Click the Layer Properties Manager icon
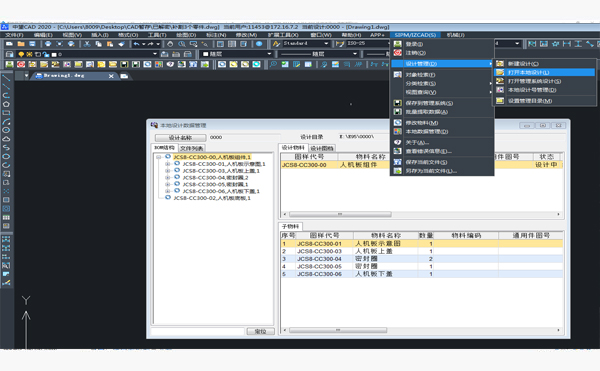Screen dimensions: 600x371 pos(10,54)
